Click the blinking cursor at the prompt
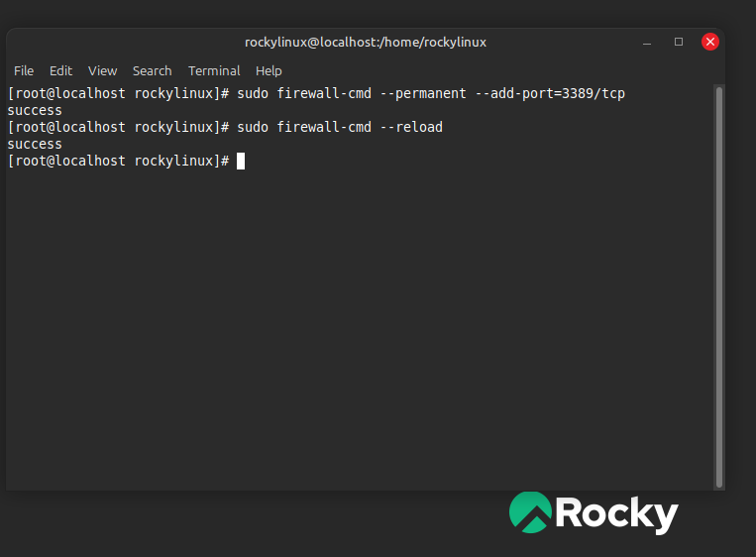Viewport: 756px width, 557px height. 241,161
